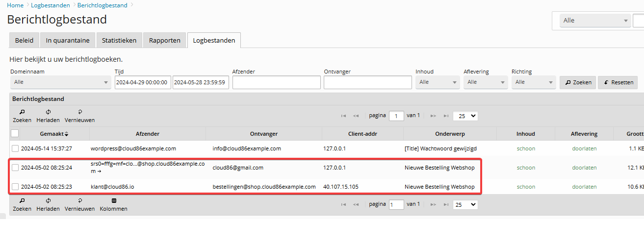Click sender wordpress@cloud86example.com
Screen dimensions: 644x245
tap(133, 148)
